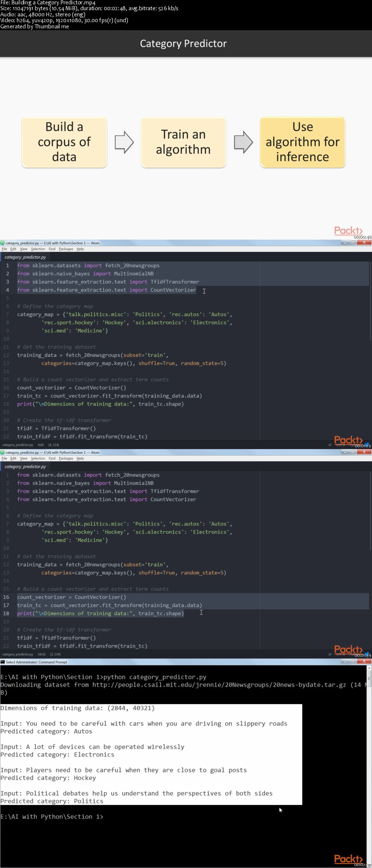372x868 pixels.
Task: Click Command Prompt icon in its title bar
Action: 3,662
